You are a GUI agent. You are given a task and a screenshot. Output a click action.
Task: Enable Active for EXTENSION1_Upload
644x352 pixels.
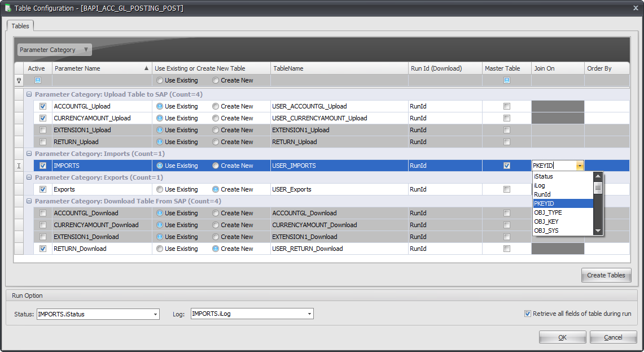pos(43,130)
